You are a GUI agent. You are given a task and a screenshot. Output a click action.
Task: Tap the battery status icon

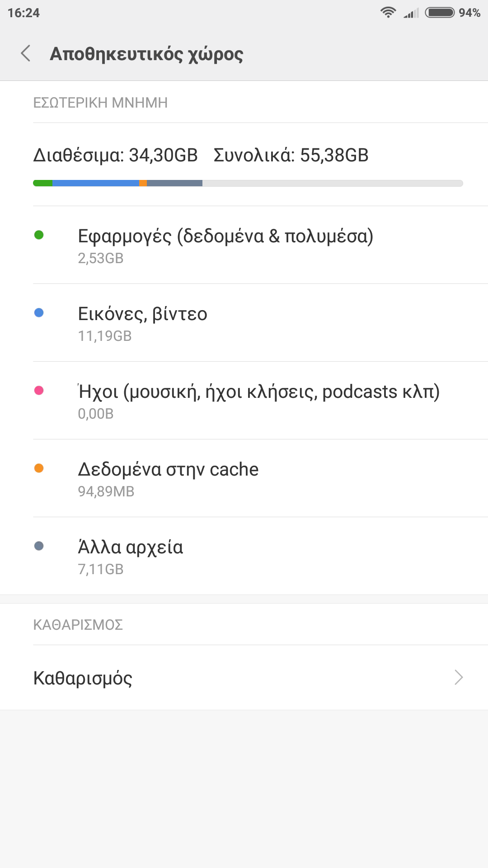[x=440, y=13]
